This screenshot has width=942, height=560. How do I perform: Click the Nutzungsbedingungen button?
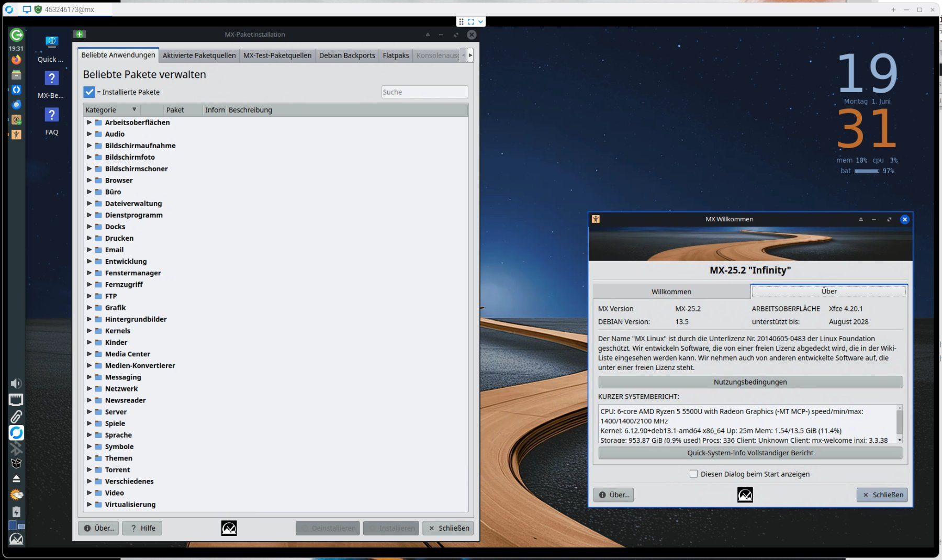[750, 382]
